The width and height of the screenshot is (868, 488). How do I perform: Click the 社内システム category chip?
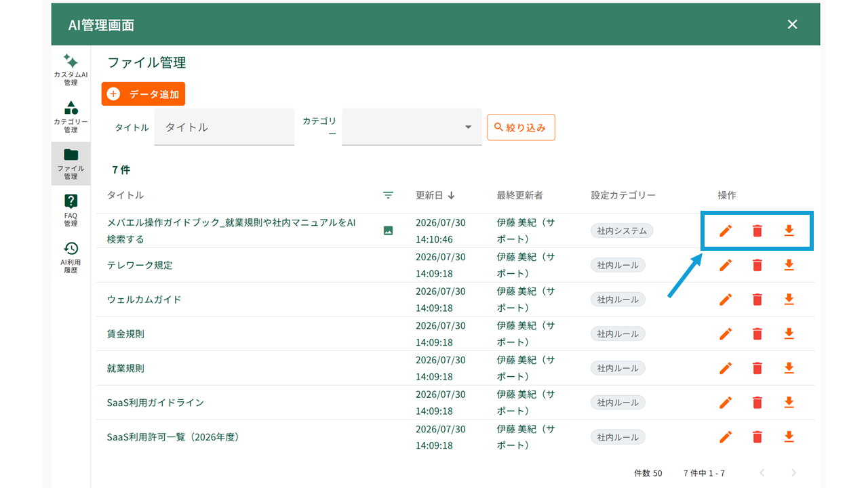[622, 230]
